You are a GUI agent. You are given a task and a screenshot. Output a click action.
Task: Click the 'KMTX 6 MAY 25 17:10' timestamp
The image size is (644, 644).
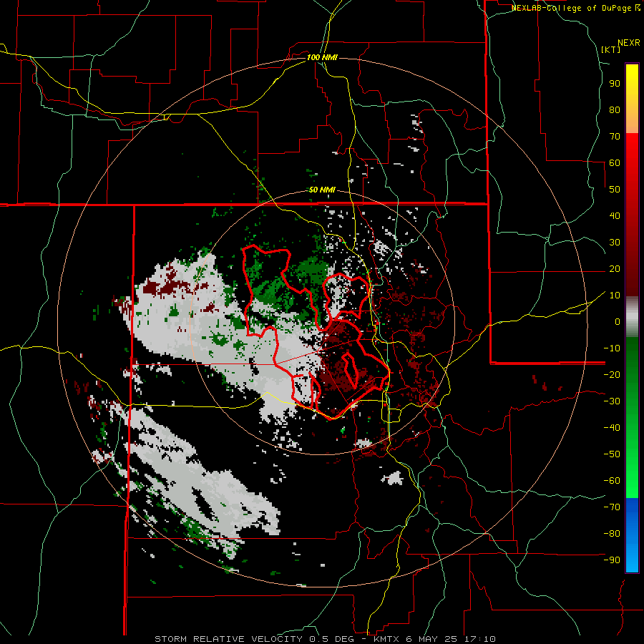pyautogui.click(x=434, y=639)
